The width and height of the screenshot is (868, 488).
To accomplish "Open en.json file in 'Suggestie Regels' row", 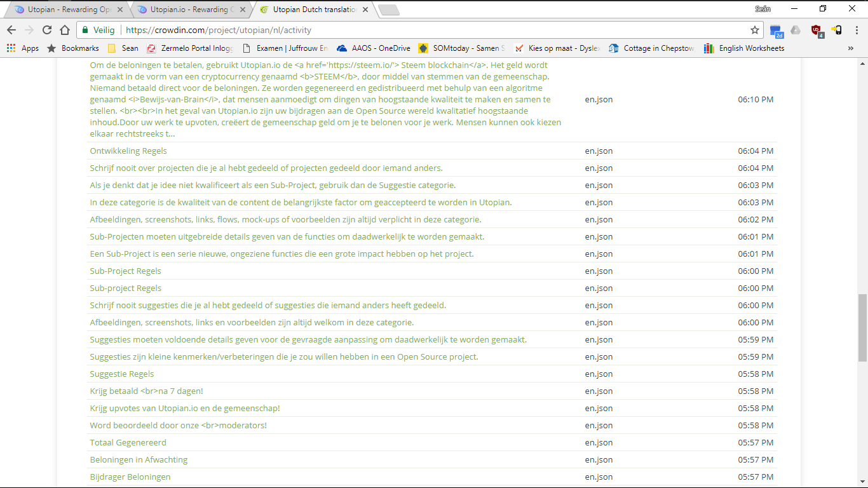I will click(599, 374).
